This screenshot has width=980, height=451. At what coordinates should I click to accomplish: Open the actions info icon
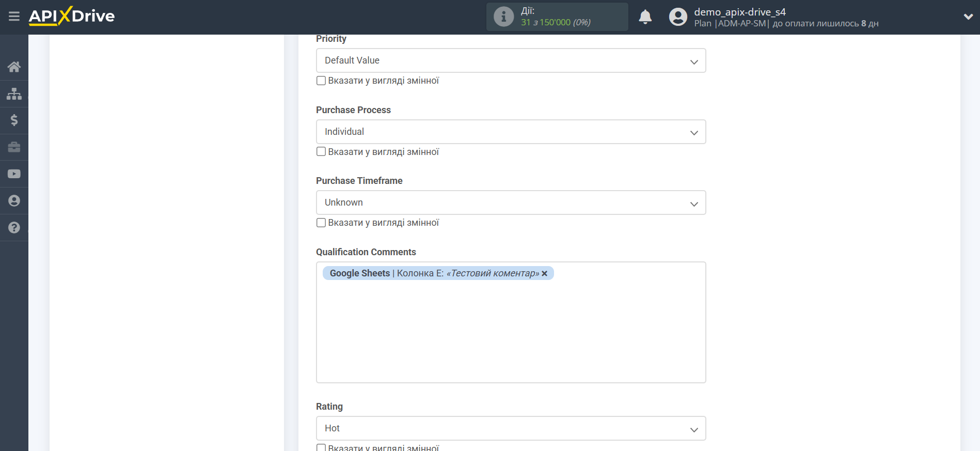pos(503,17)
